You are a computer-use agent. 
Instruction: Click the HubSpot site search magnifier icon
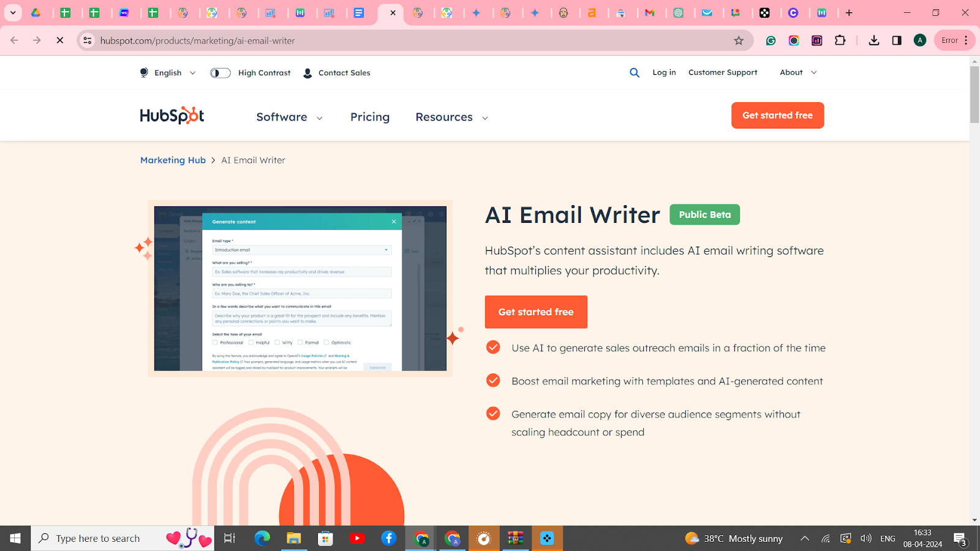click(635, 72)
